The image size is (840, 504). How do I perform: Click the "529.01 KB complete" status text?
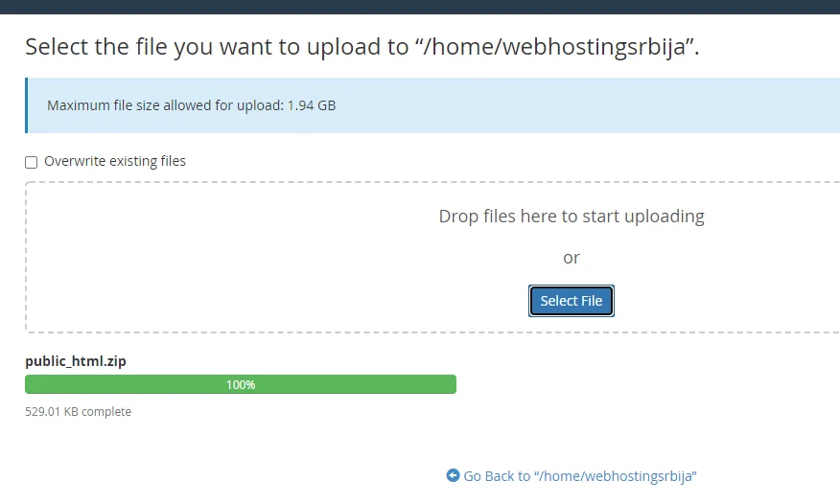[79, 411]
